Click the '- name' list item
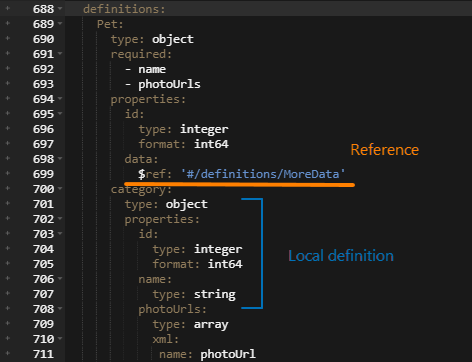The width and height of the screenshot is (472, 362). (145, 69)
